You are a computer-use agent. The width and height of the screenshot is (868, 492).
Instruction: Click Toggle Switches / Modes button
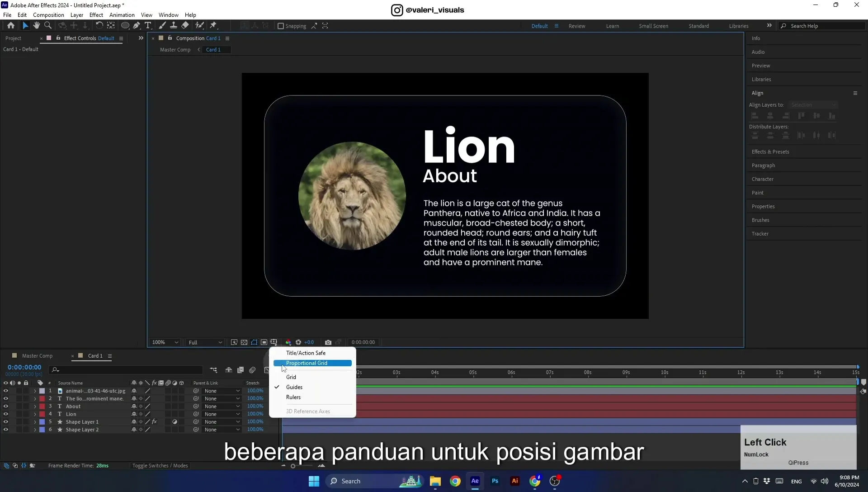pos(160,466)
